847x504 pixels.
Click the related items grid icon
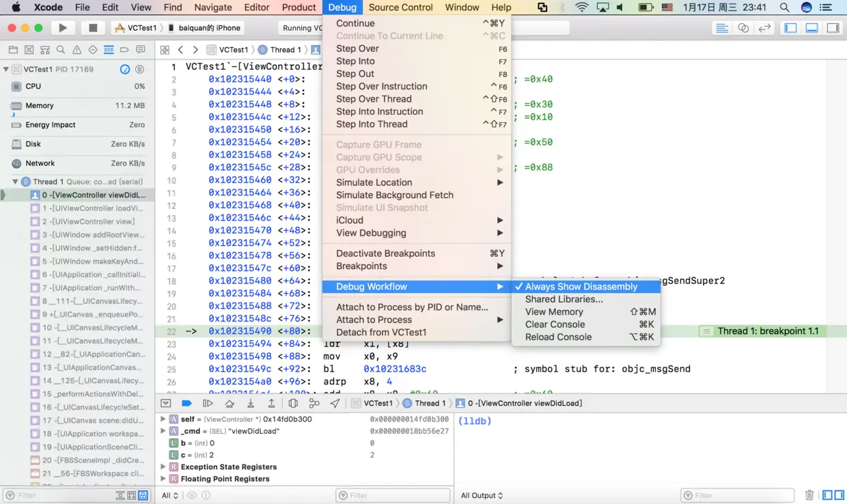pyautogui.click(x=165, y=50)
